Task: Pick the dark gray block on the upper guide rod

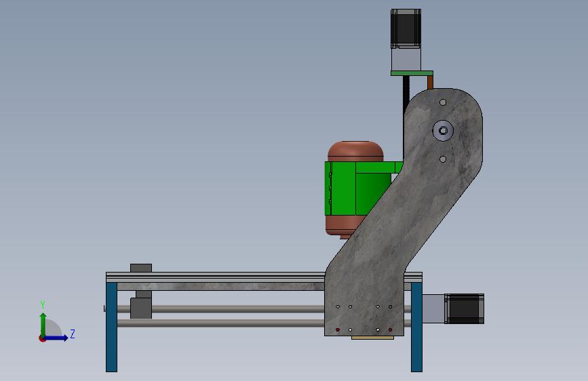Action: click(141, 308)
